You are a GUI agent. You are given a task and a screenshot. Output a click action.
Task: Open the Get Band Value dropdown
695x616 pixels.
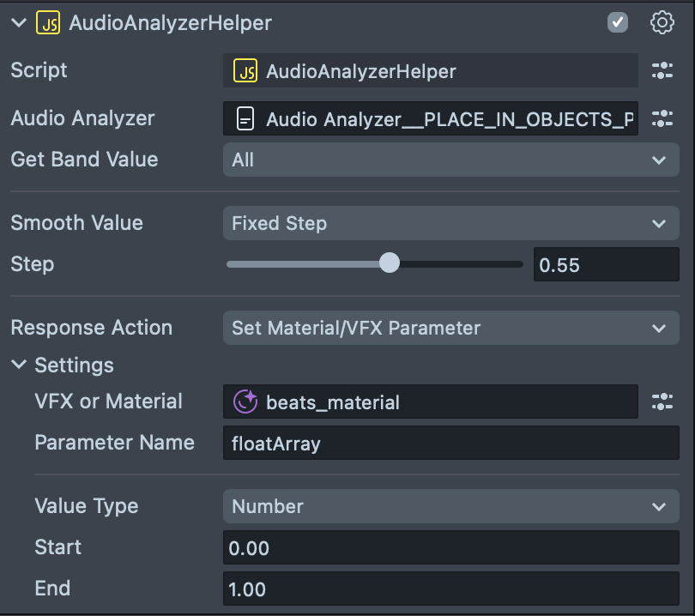click(x=450, y=160)
